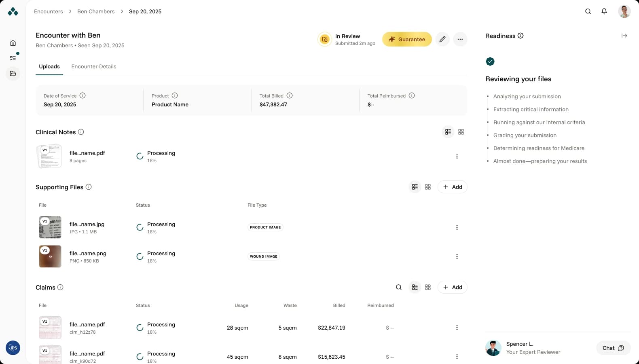Go to Home in the sidebar
639x364 pixels.
13,43
